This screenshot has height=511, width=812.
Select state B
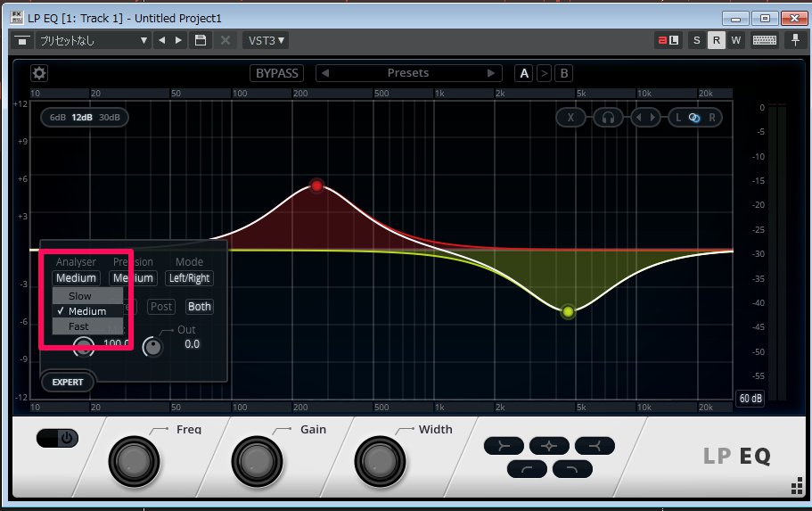[564, 73]
